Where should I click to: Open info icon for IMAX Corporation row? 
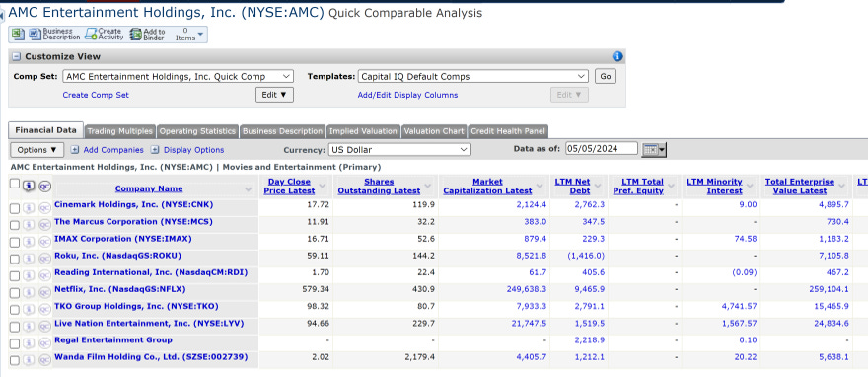click(29, 242)
